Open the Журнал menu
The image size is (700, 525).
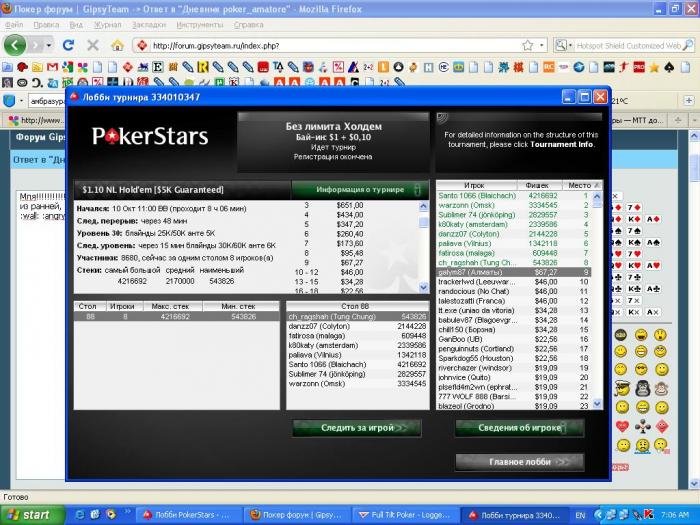pos(107,25)
